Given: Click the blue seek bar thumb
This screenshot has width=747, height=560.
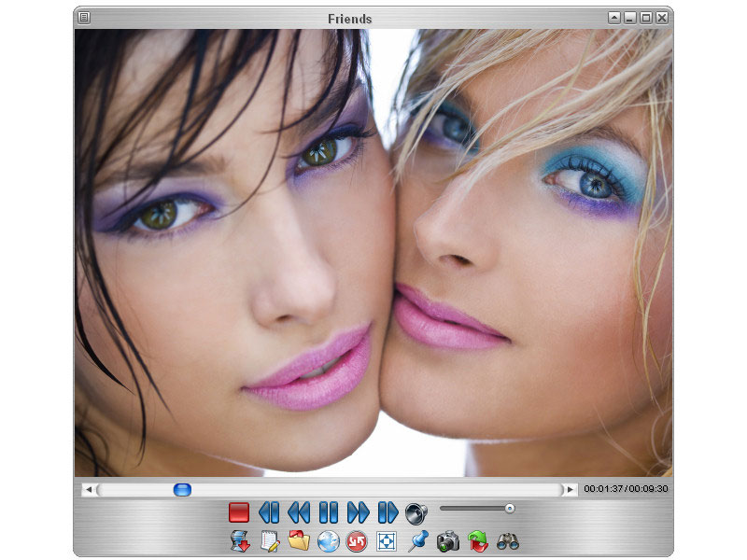Looking at the screenshot, I should pyautogui.click(x=182, y=489).
